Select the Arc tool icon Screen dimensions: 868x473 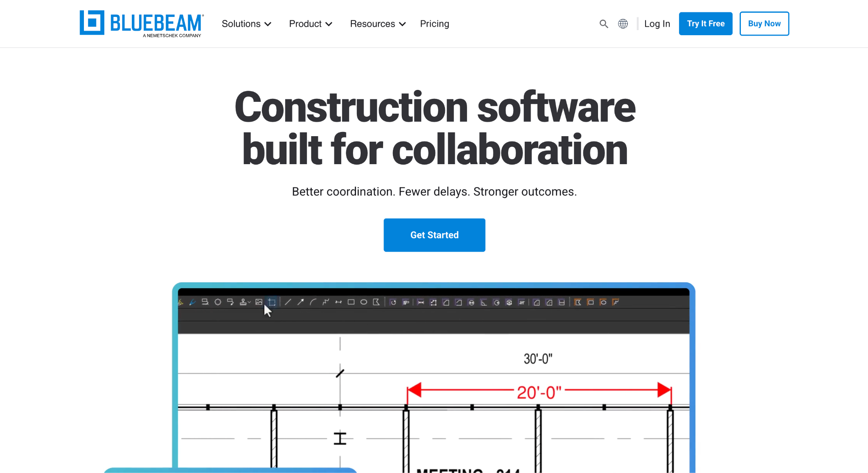(313, 302)
